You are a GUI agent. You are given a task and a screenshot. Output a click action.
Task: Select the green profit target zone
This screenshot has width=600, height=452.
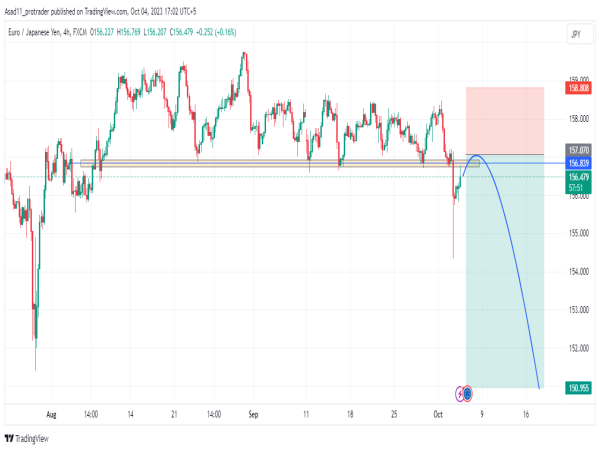tap(505, 271)
